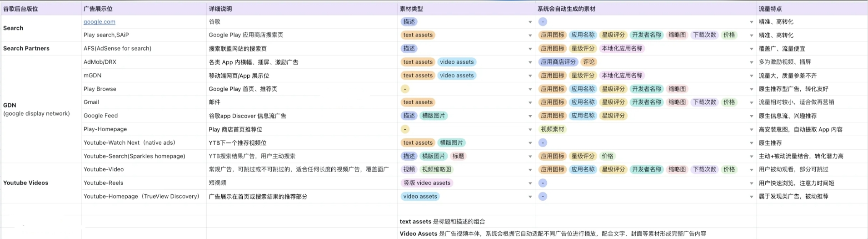Viewport: 868px width, 239px height.
Task: Click the 横版图片 tag in Google Feed row
Action: coord(434,116)
